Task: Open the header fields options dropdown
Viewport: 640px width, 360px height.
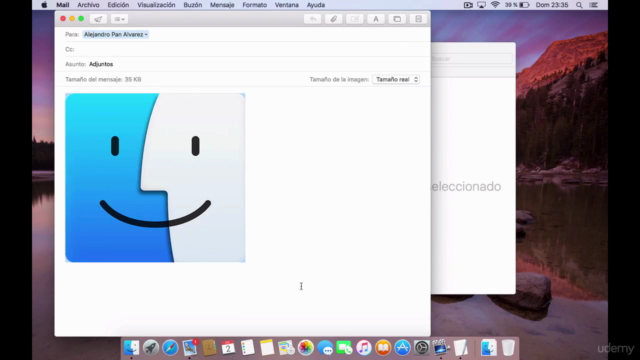Action: coord(119,19)
